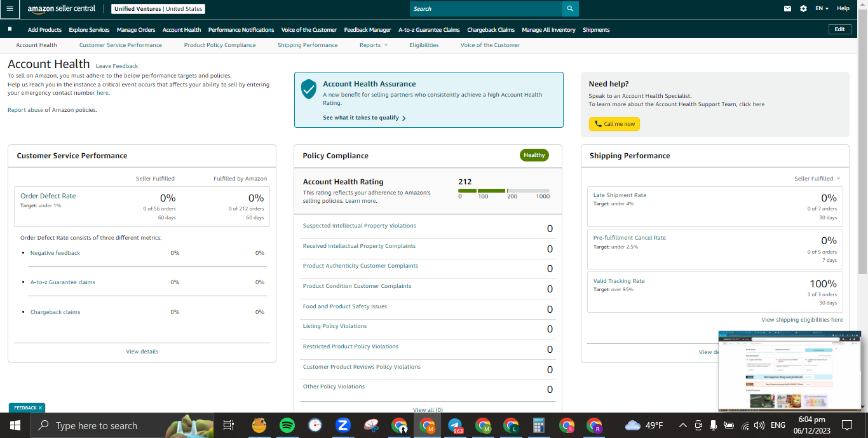This screenshot has width=868, height=438.
Task: Open the Seller Fulfilled shipping dropdown
Action: (817, 179)
